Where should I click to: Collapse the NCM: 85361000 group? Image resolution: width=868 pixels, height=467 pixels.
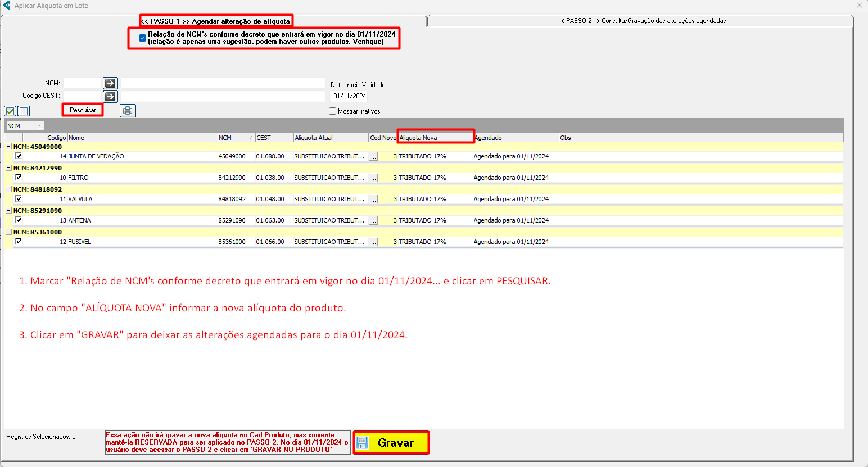8,232
